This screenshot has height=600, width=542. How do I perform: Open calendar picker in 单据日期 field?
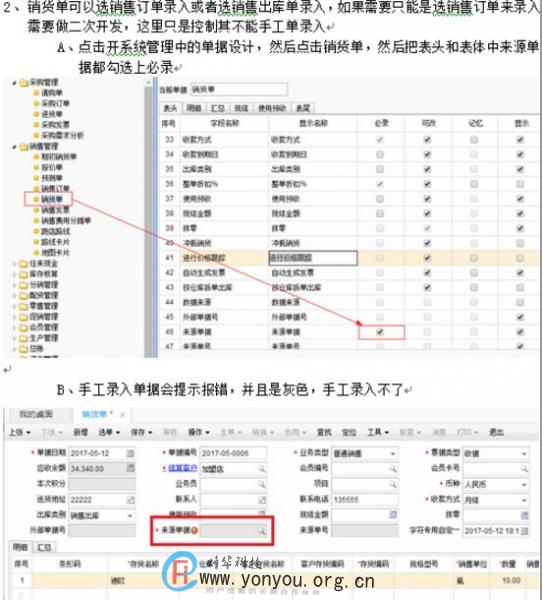(130, 453)
